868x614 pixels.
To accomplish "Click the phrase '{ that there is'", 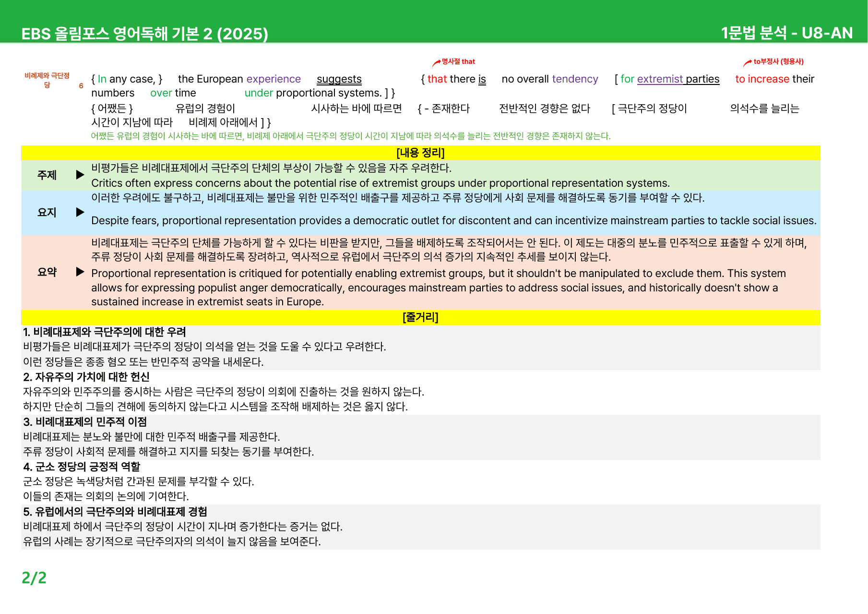I will (453, 79).
